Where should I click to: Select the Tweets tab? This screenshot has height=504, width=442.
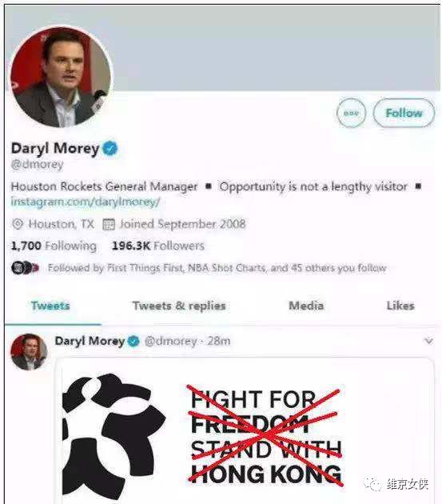pyautogui.click(x=50, y=306)
